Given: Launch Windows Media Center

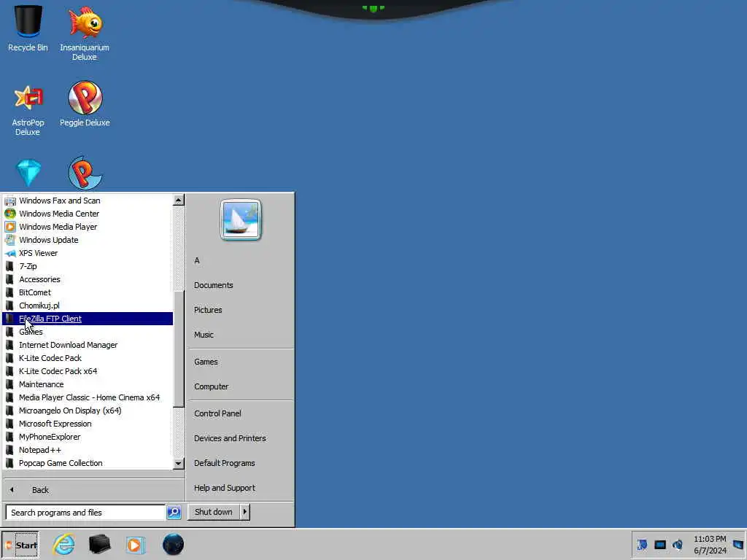Looking at the screenshot, I should coord(88,214).
